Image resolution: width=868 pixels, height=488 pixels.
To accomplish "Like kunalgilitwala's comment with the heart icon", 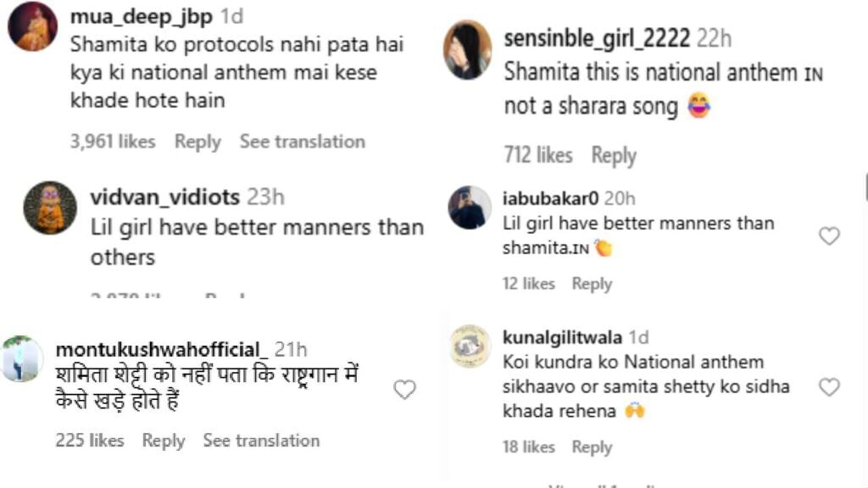I will click(x=829, y=387).
